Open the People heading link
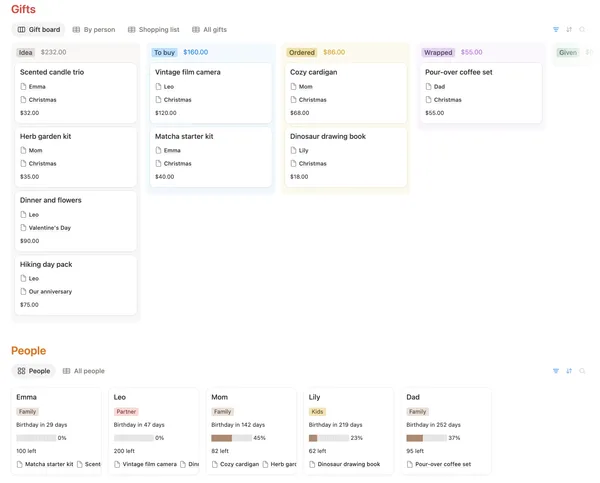 29,351
